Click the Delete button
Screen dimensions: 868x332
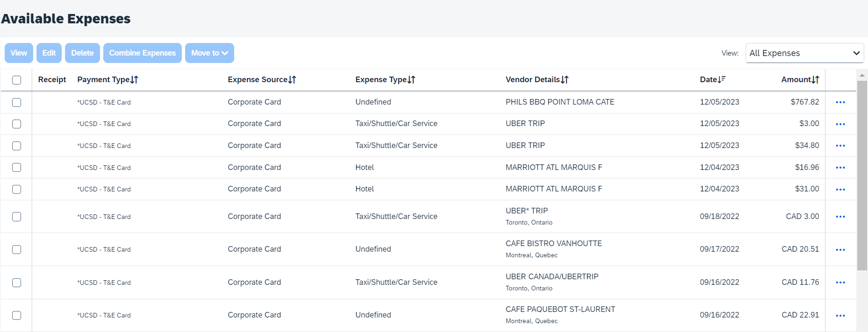pos(82,53)
